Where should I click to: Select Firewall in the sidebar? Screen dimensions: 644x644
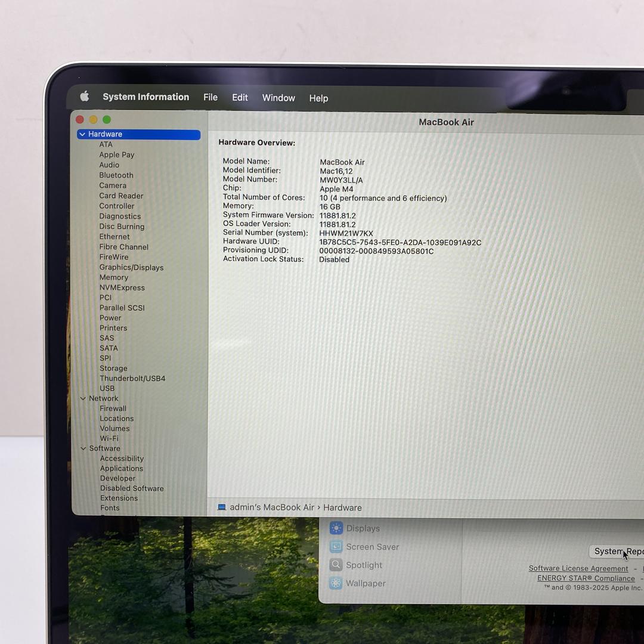[x=113, y=408]
